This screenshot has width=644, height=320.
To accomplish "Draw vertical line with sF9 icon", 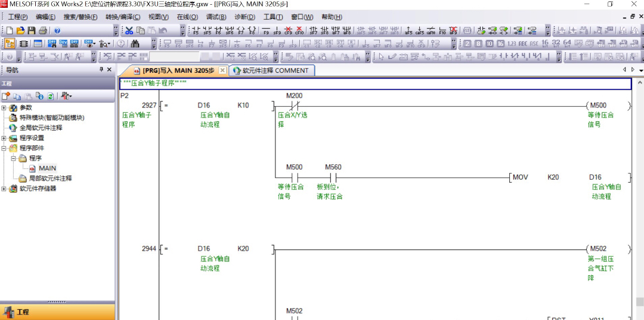I will (277, 30).
